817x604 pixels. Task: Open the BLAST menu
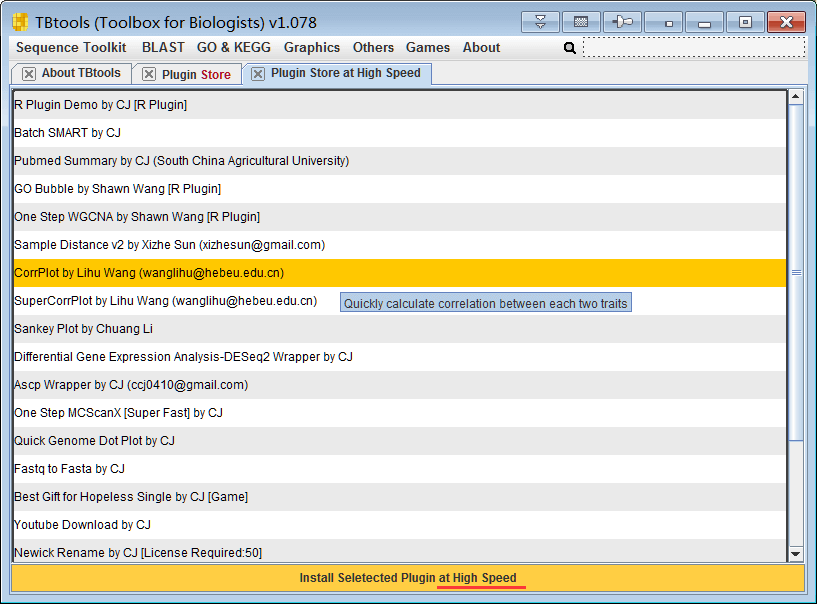coord(163,47)
